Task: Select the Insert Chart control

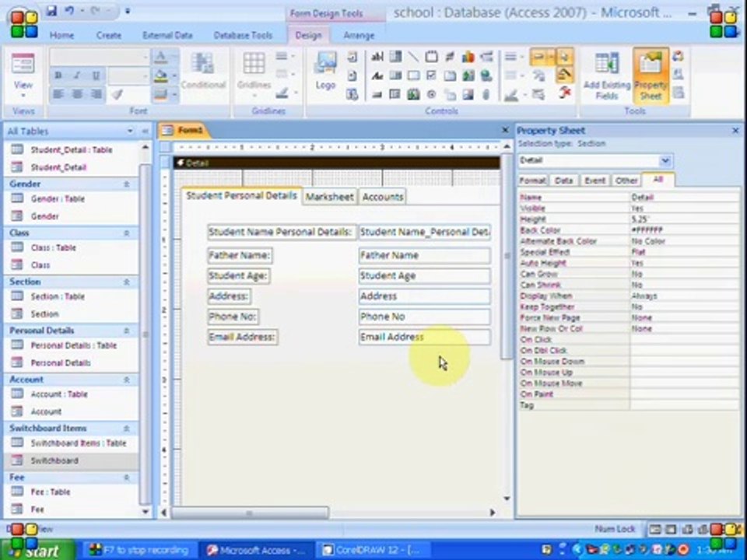Action: coord(468,57)
